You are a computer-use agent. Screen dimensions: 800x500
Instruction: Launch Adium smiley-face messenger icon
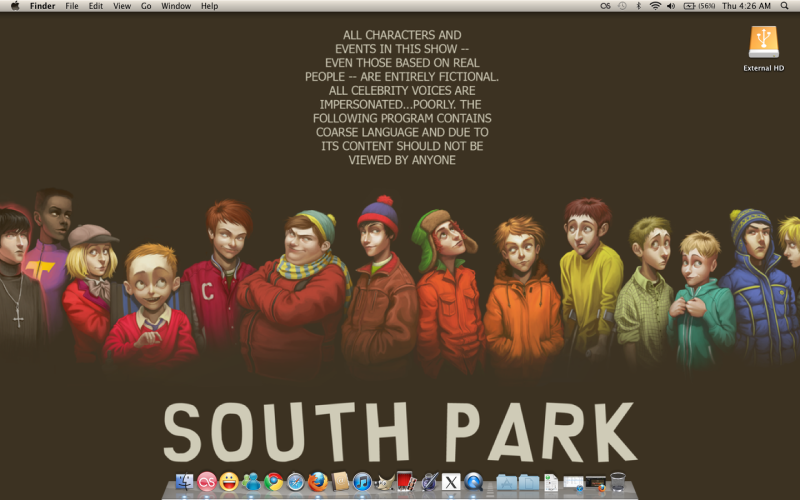[229, 482]
